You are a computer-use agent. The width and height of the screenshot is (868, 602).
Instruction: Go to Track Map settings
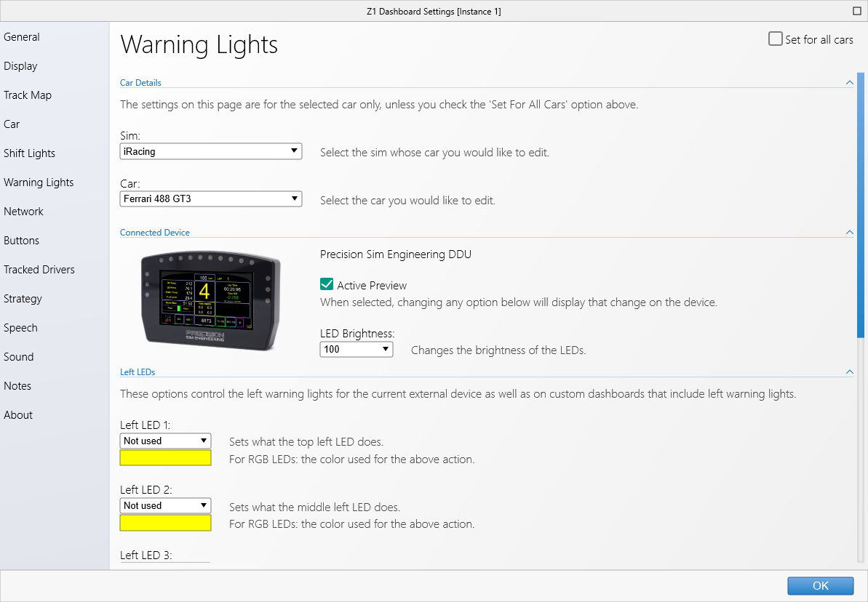pos(28,95)
